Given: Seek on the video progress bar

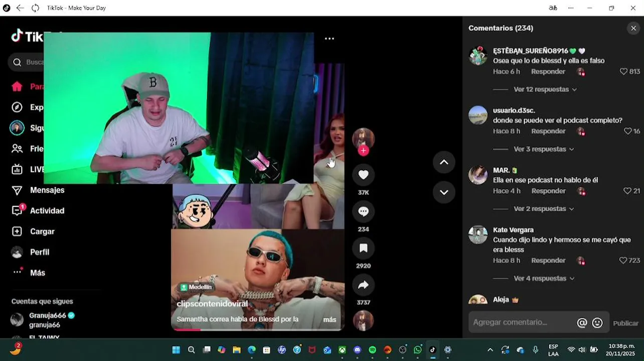Looking at the screenshot, I should 258,329.
